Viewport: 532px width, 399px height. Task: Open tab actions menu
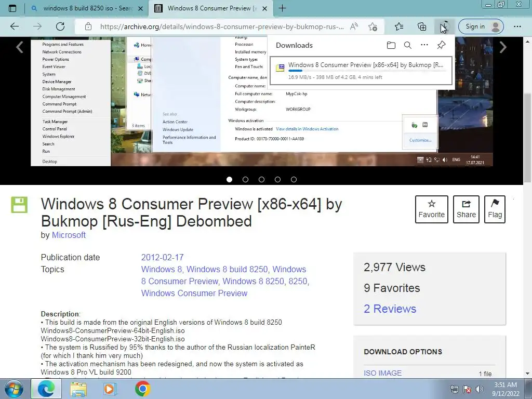point(12,8)
